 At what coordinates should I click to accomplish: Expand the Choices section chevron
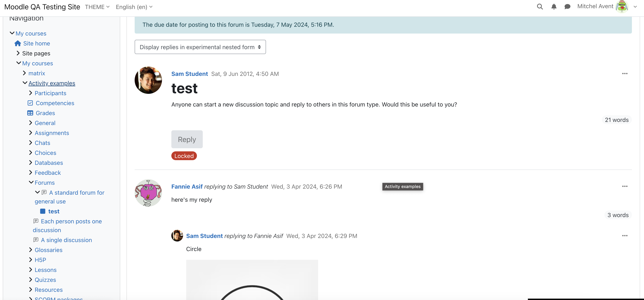30,153
